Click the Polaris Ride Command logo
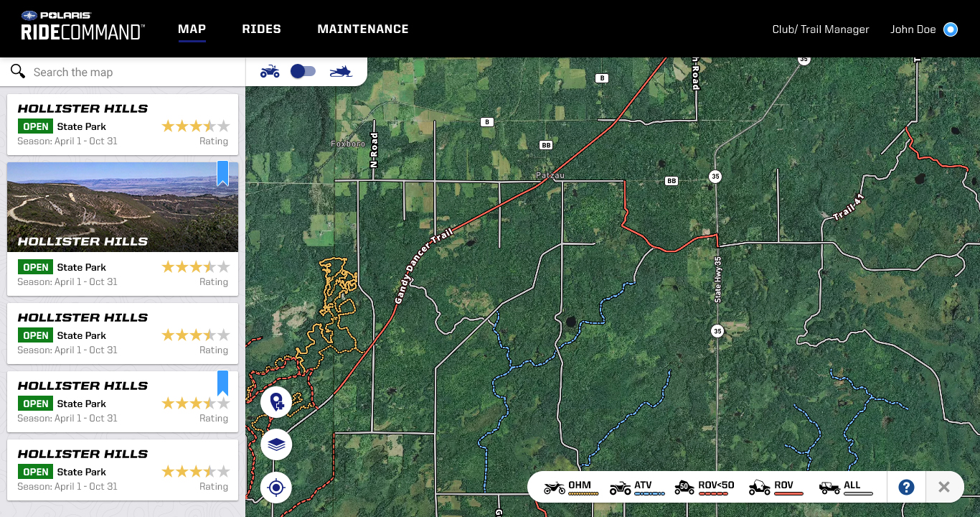 [83, 27]
